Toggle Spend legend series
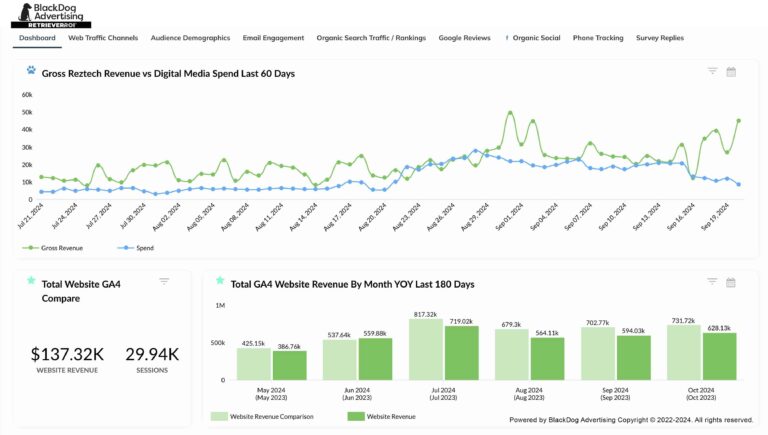 tap(136, 248)
